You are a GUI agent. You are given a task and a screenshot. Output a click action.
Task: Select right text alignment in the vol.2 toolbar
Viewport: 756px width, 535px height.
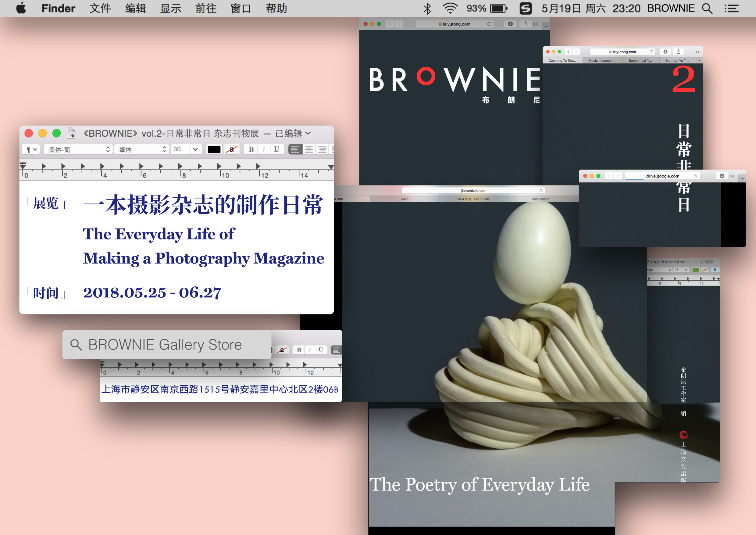(x=322, y=149)
